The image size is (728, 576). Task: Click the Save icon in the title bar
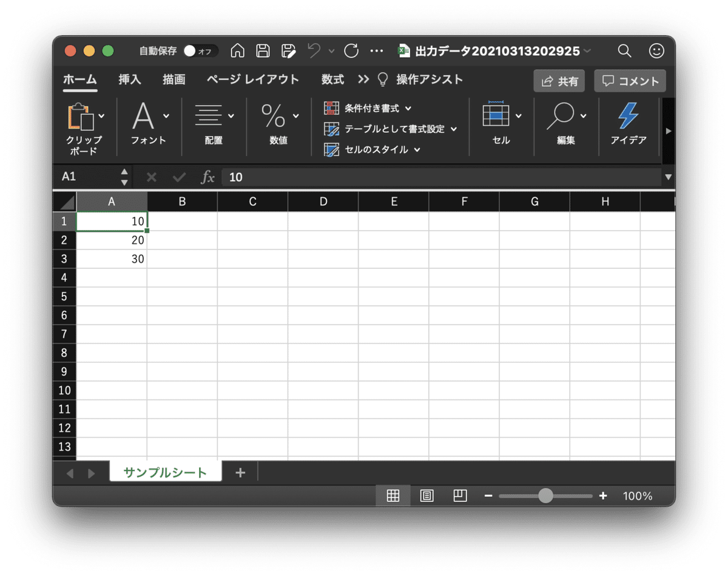[x=263, y=51]
